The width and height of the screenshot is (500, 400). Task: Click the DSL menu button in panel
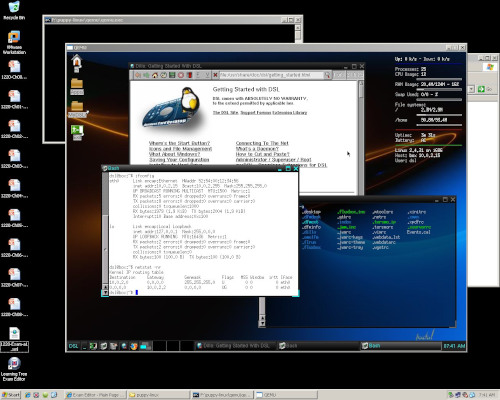pos(73,346)
